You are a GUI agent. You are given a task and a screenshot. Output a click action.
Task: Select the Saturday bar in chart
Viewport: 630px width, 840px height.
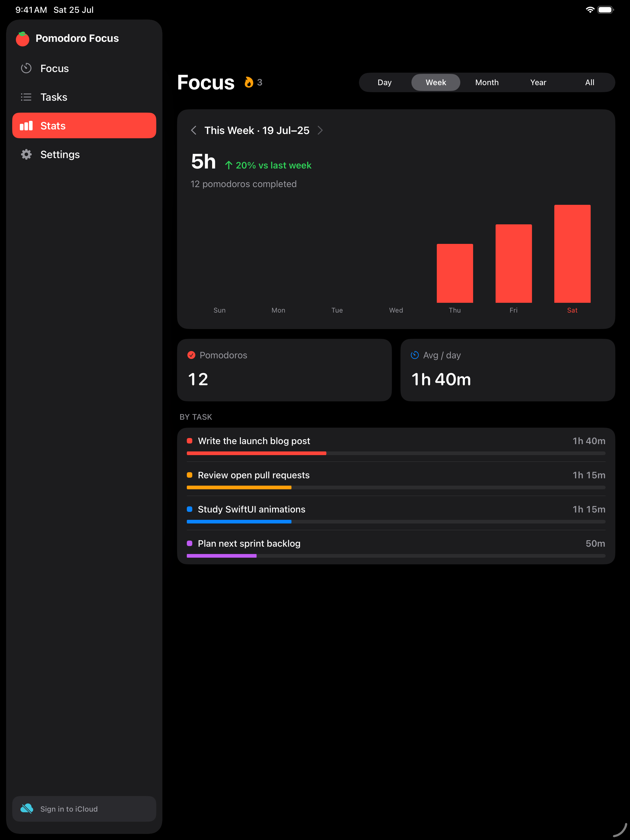click(572, 254)
